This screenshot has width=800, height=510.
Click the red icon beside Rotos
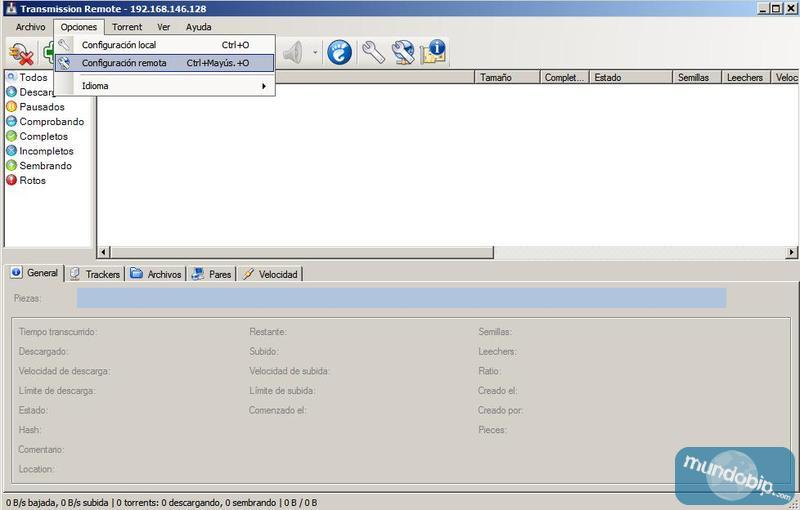tap(11, 181)
